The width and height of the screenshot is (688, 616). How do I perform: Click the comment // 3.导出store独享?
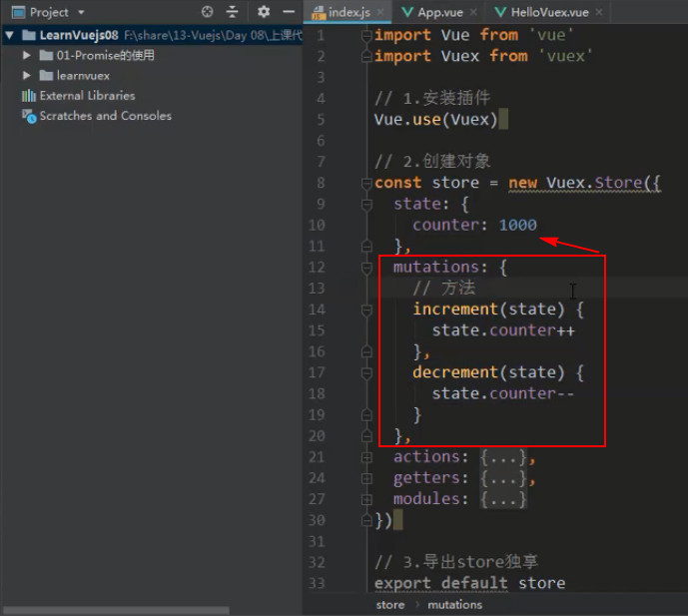tap(456, 562)
